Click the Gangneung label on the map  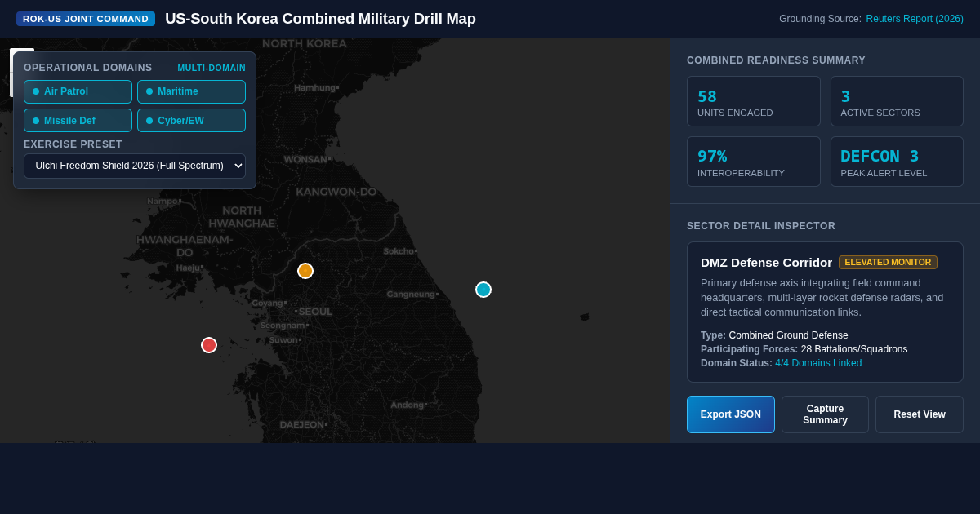(412, 294)
